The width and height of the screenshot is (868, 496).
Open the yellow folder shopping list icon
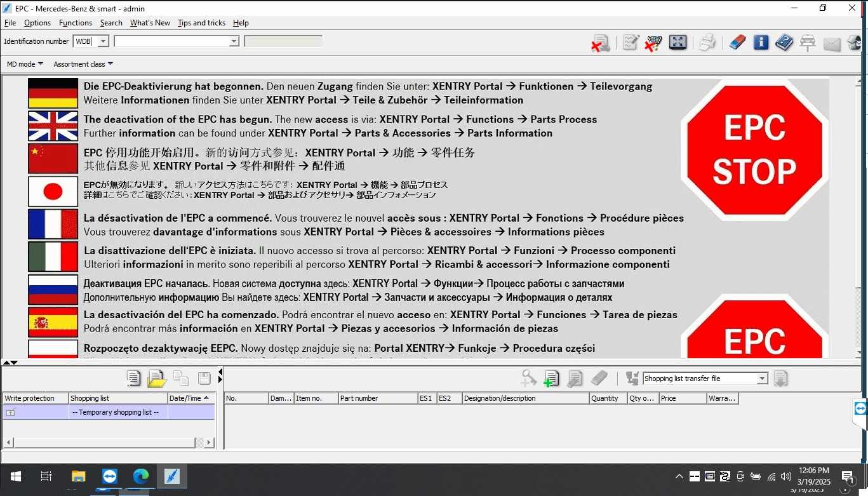click(x=156, y=379)
